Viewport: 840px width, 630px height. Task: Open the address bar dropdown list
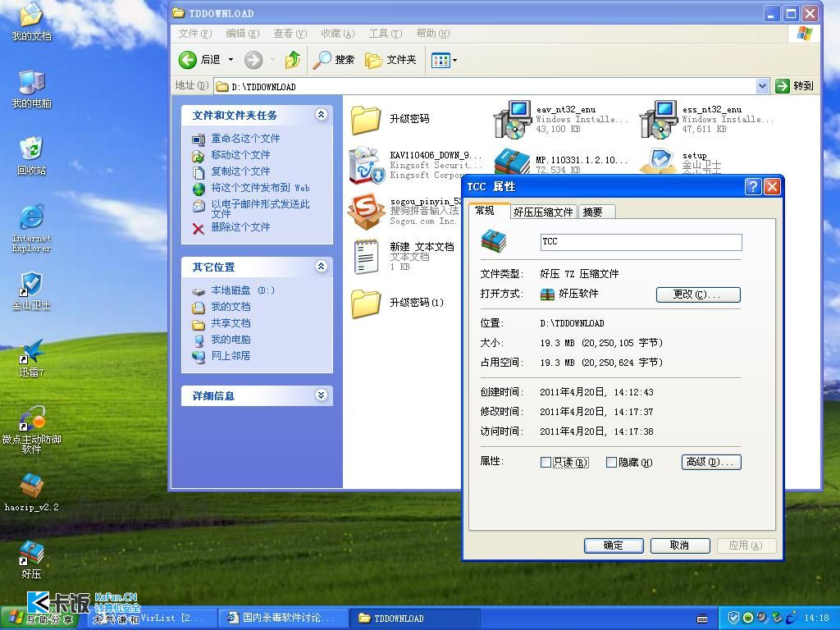[762, 85]
